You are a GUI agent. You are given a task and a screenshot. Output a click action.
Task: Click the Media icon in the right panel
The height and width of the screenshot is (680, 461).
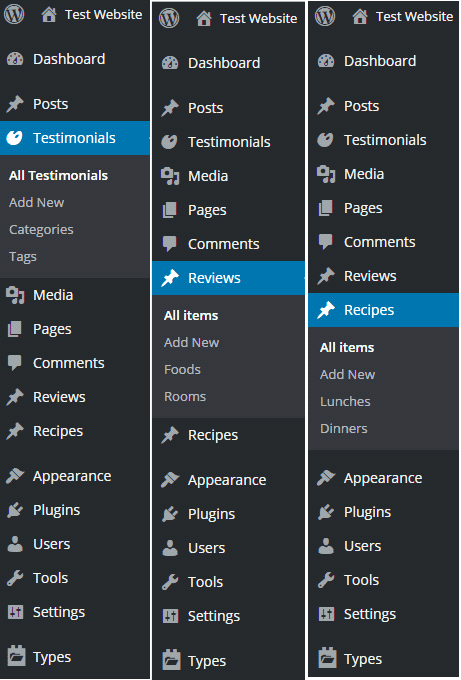click(x=326, y=174)
